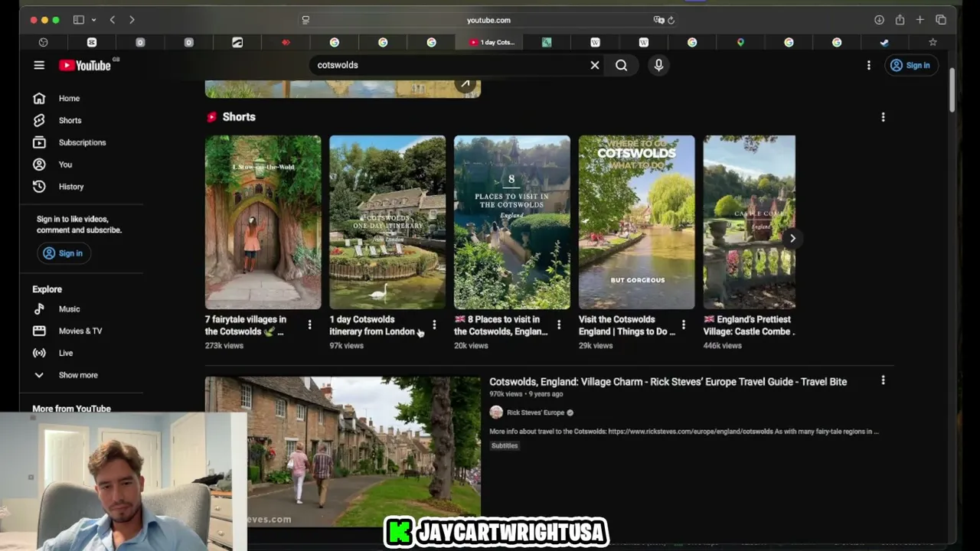Open options for the Rick Steves video
The image size is (980, 551).
883,380
